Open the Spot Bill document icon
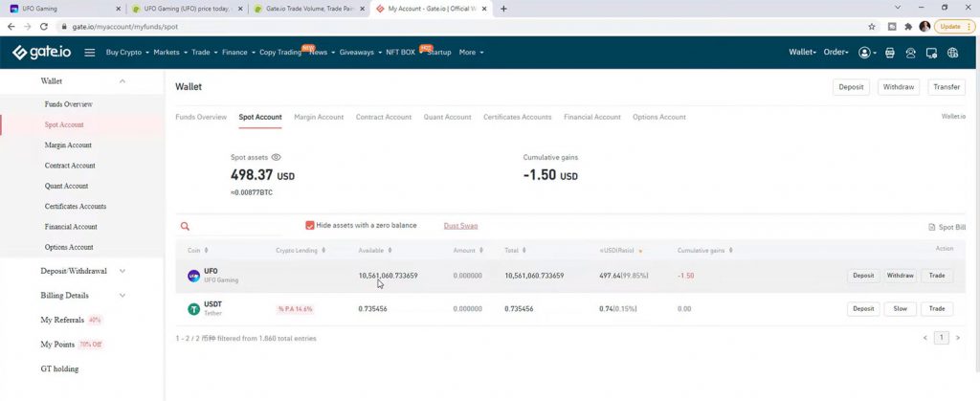This screenshot has width=980, height=401. tap(932, 228)
